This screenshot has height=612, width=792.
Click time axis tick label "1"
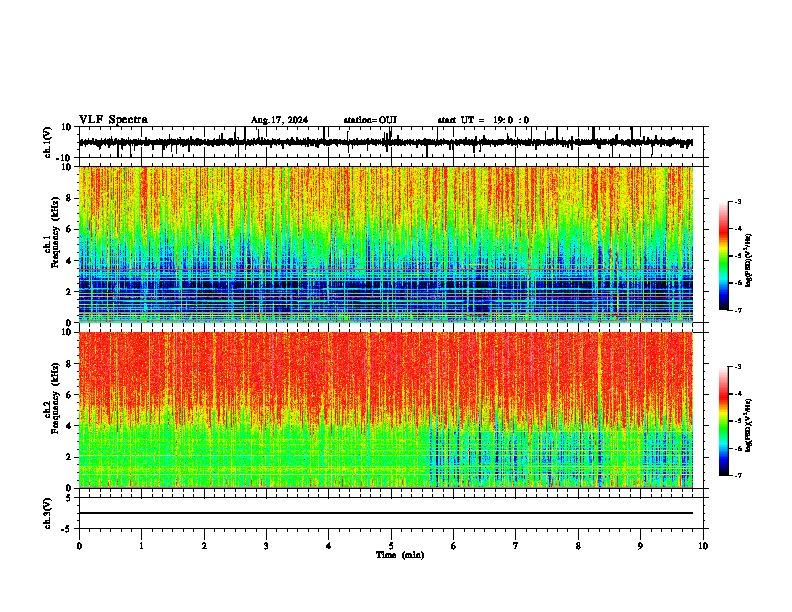tap(141, 546)
